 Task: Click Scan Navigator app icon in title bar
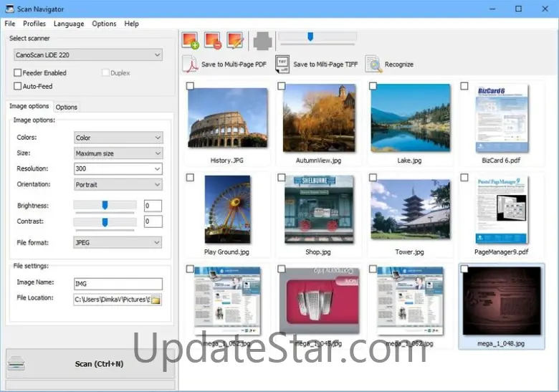click(x=9, y=9)
